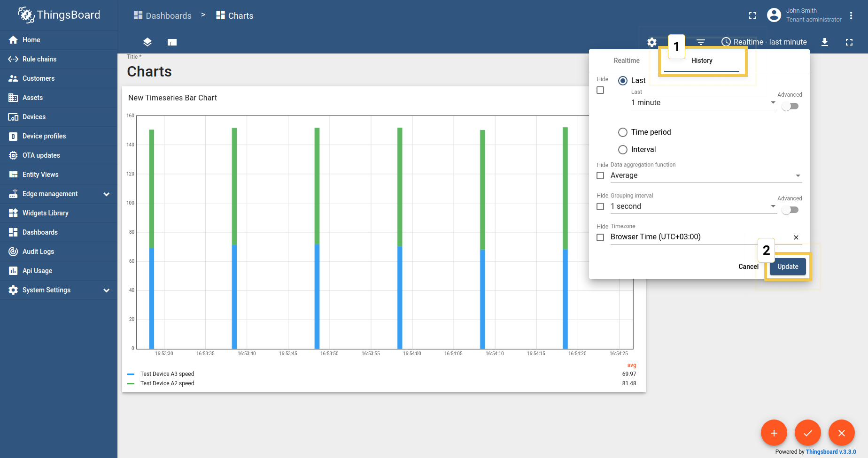
Task: Open the dashboard states icon
Action: click(x=172, y=42)
